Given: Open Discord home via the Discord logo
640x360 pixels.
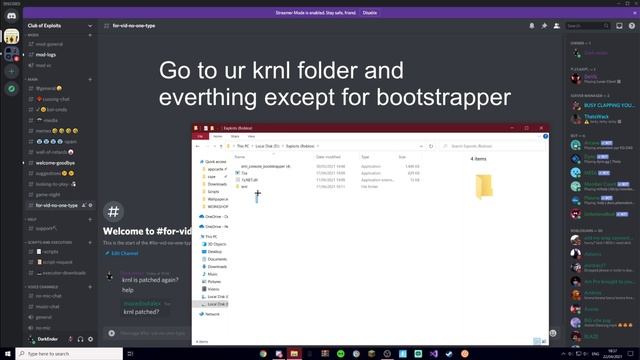Looking at the screenshot, I should coord(11,16).
